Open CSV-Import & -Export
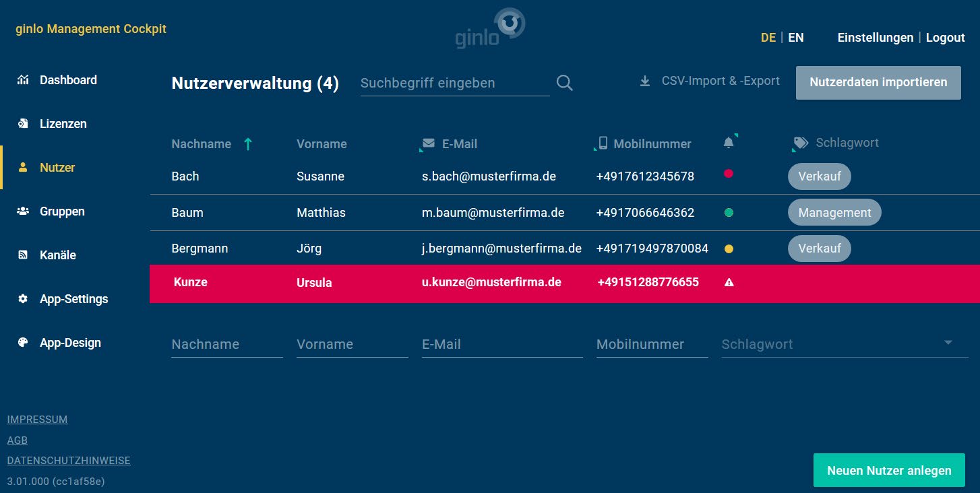Viewport: 980px width, 493px height. (x=721, y=81)
